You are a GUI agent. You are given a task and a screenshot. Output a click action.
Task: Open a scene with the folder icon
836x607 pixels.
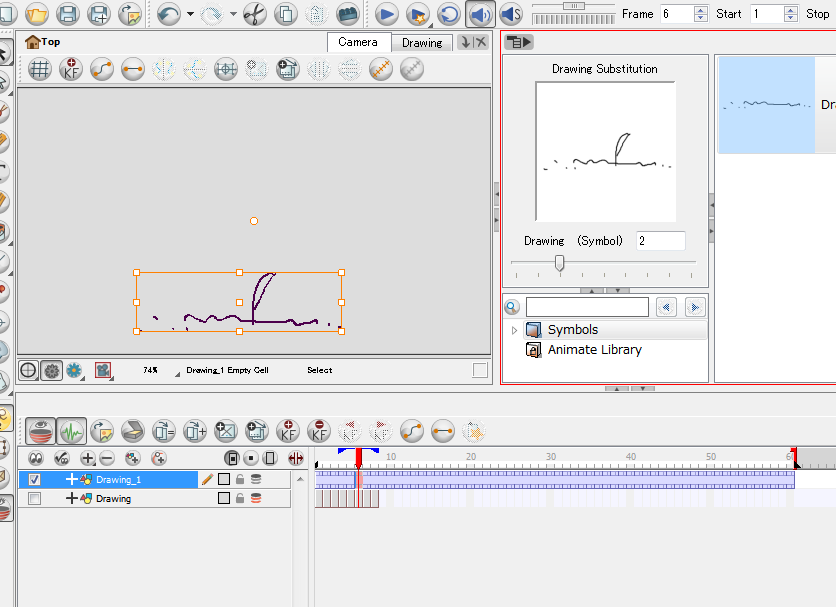(37, 14)
